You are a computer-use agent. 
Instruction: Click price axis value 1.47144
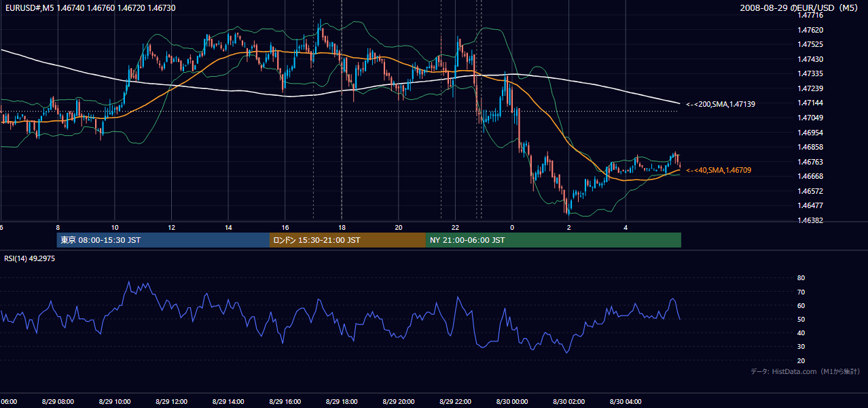(810, 103)
